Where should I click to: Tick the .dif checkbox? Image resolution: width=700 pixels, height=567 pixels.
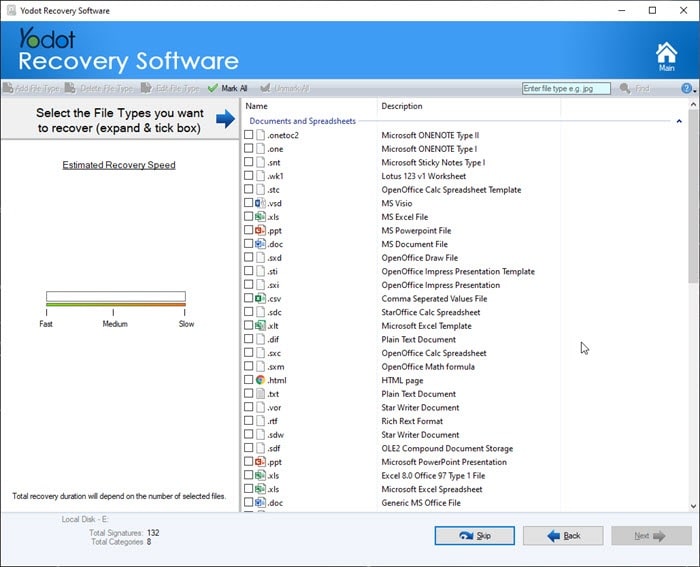pyautogui.click(x=249, y=339)
